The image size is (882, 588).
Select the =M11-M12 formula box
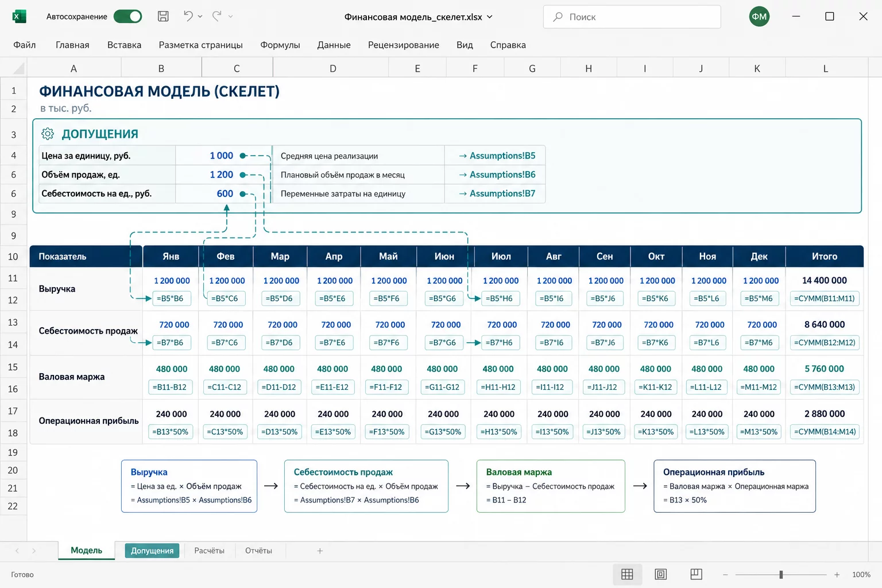coord(759,387)
